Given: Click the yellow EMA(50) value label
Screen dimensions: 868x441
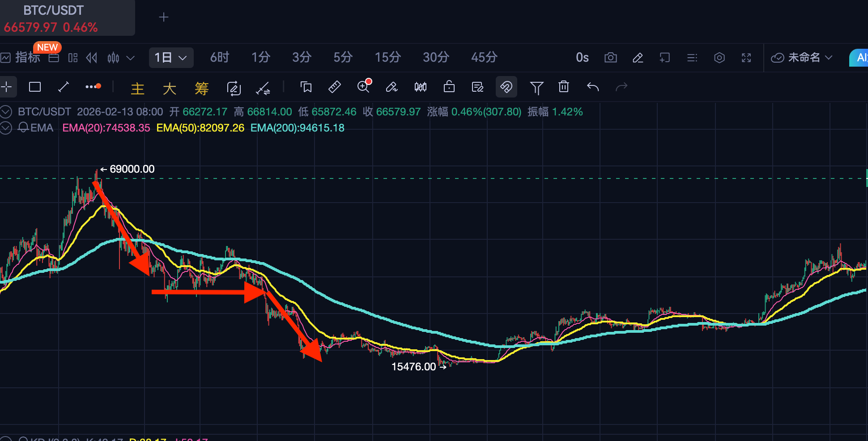Looking at the screenshot, I should [x=200, y=128].
